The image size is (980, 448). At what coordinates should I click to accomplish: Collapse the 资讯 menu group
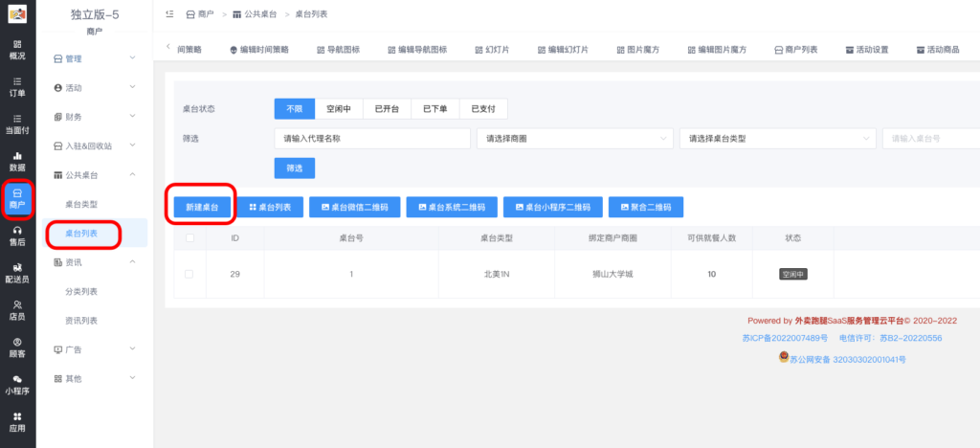click(95, 262)
